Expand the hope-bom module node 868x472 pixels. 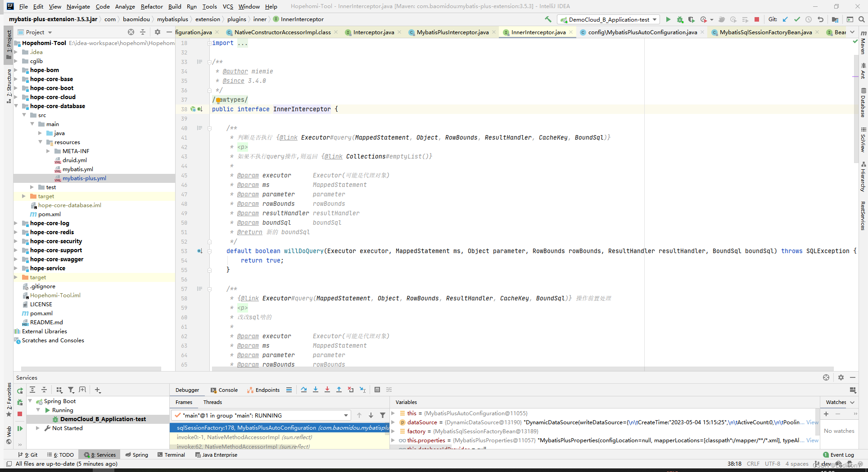pos(16,70)
